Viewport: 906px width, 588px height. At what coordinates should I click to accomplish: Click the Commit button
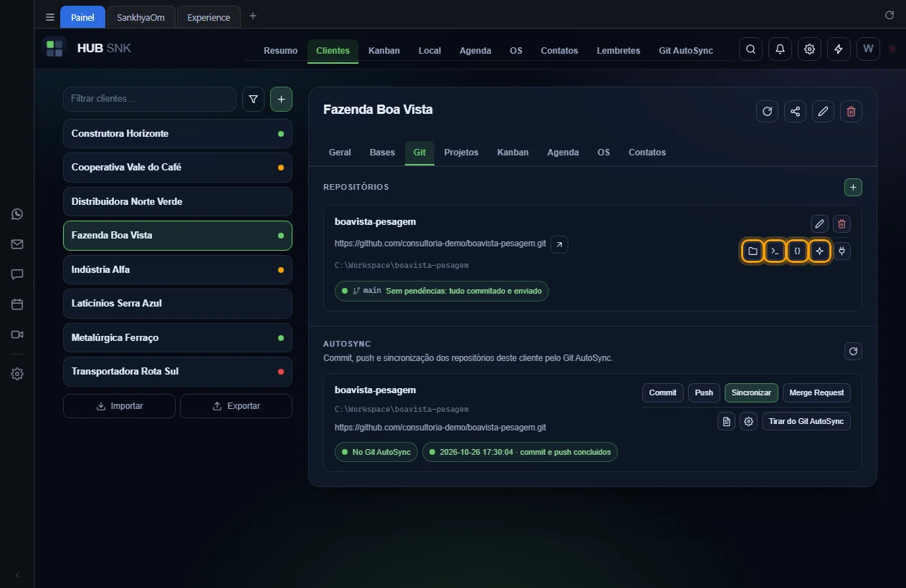click(663, 392)
